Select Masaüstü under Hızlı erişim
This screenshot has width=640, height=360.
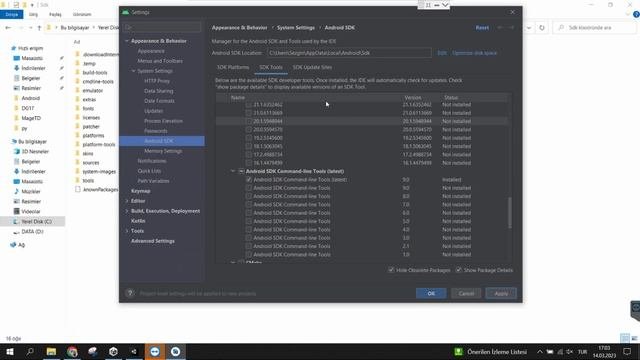(32, 58)
